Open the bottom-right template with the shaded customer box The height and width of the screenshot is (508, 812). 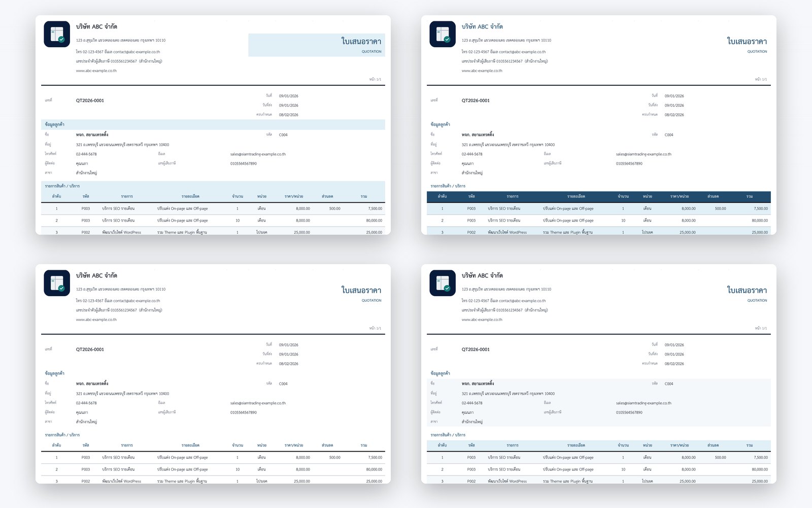click(599, 374)
